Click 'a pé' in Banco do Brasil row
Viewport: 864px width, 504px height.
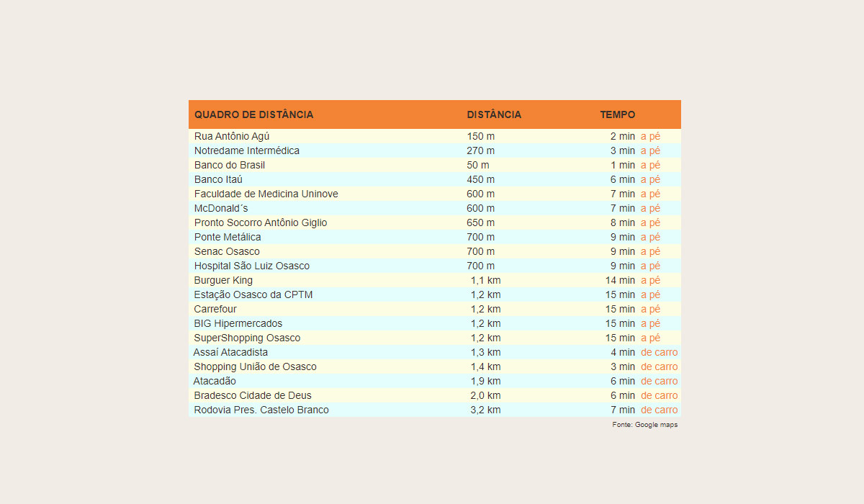tap(650, 165)
